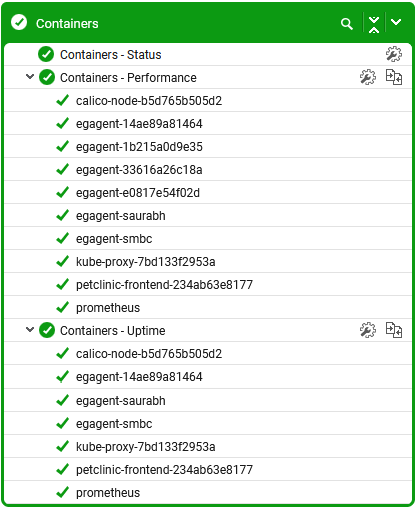
Task: Click green status icon of Containers - Status
Action: pyautogui.click(x=46, y=54)
